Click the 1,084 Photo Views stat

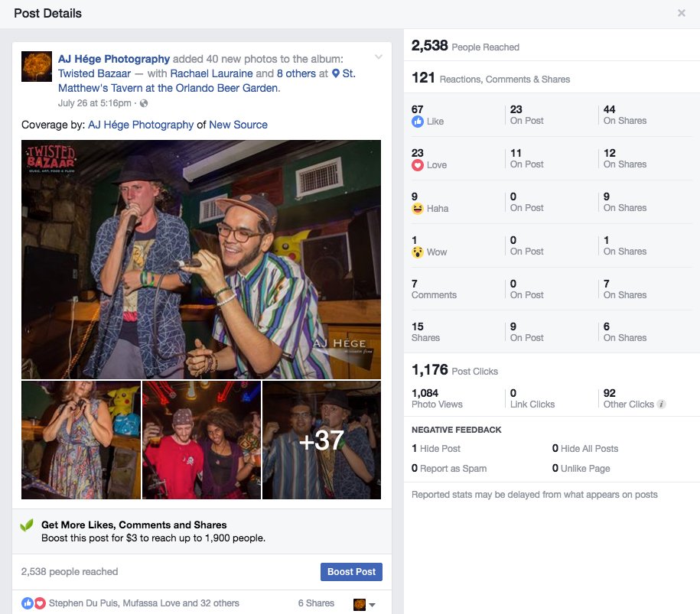click(x=437, y=398)
